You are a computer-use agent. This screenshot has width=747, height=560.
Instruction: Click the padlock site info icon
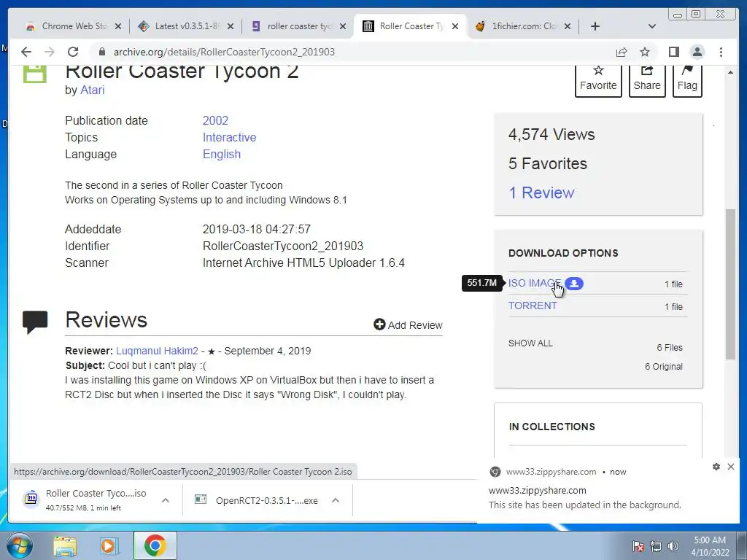coord(101,52)
